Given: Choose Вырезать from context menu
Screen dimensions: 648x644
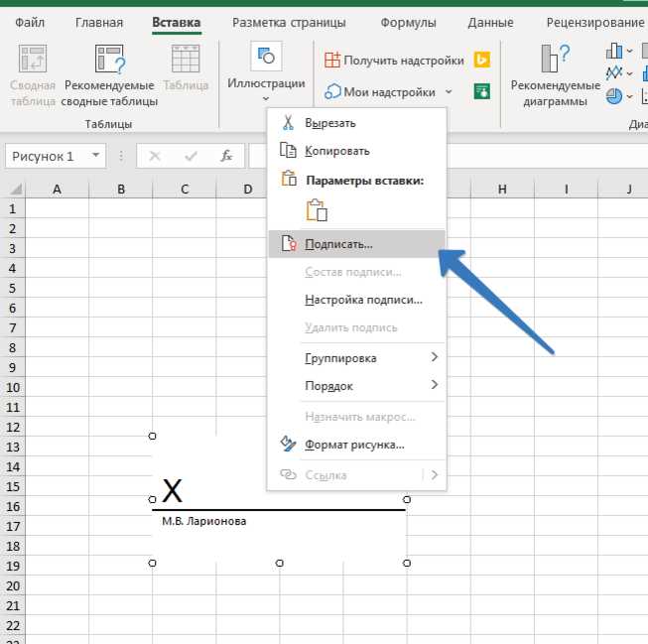Looking at the screenshot, I should 356,123.
